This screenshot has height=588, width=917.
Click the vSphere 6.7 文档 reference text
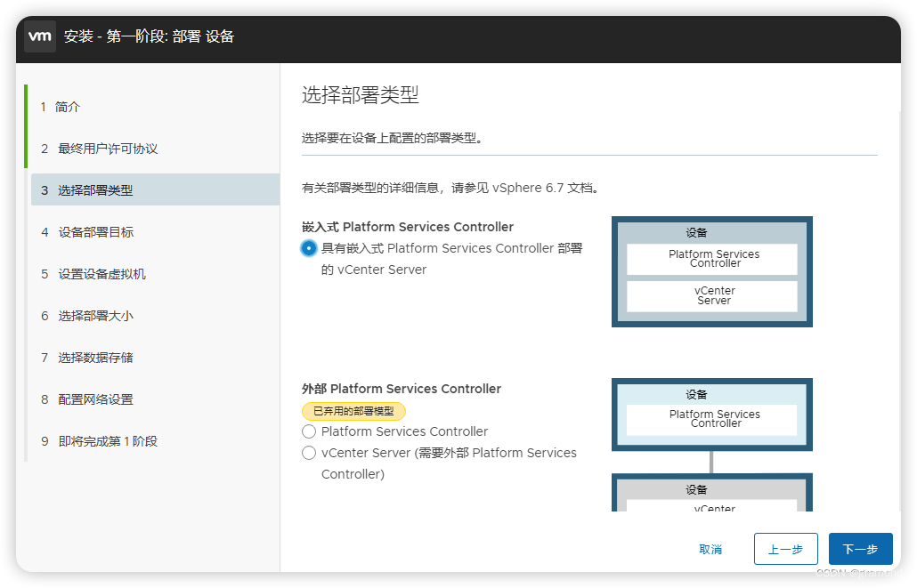click(542, 189)
